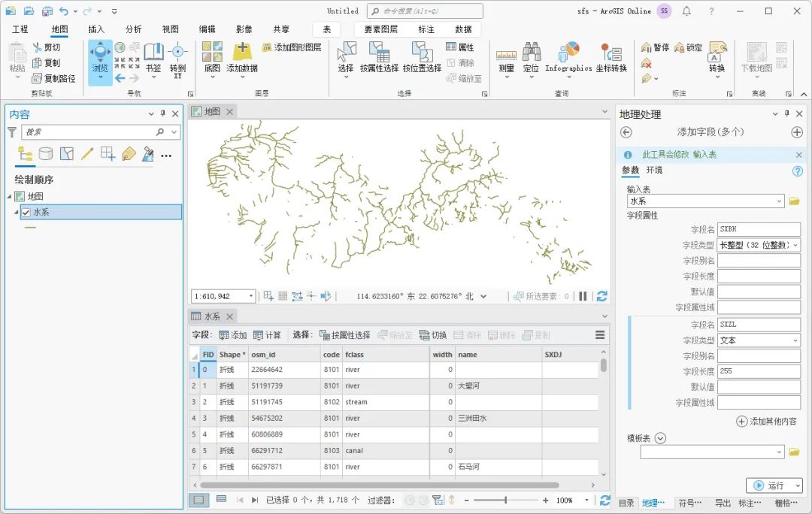Image resolution: width=812 pixels, height=514 pixels.
Task: Open the 分析 ribbon tab
Action: click(x=133, y=29)
